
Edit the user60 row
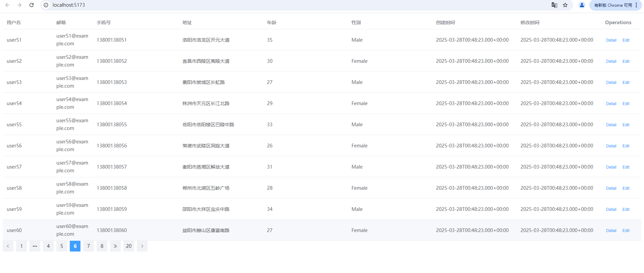click(626, 231)
